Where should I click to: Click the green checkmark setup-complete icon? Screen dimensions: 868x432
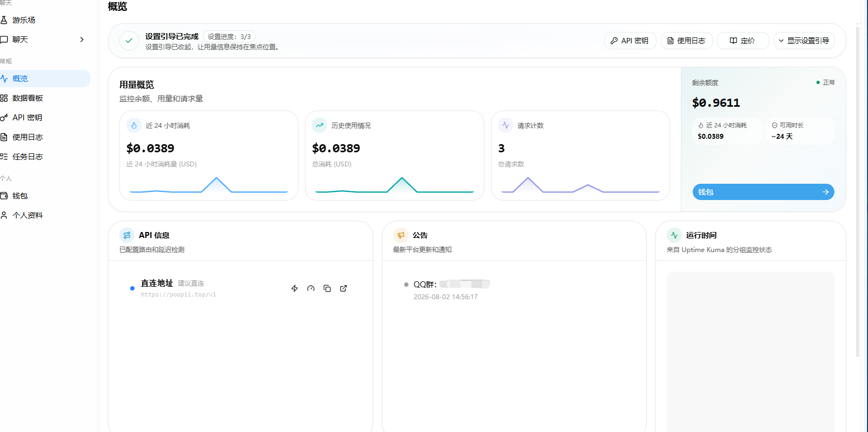coord(129,41)
